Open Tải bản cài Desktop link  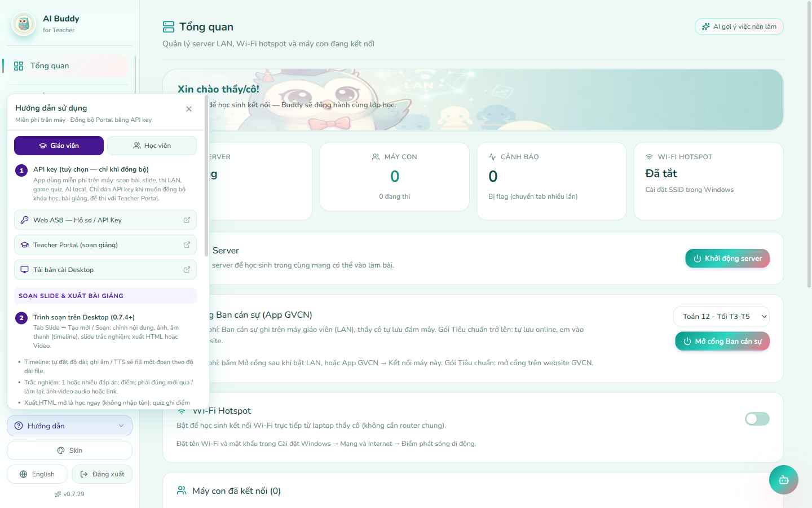point(105,270)
